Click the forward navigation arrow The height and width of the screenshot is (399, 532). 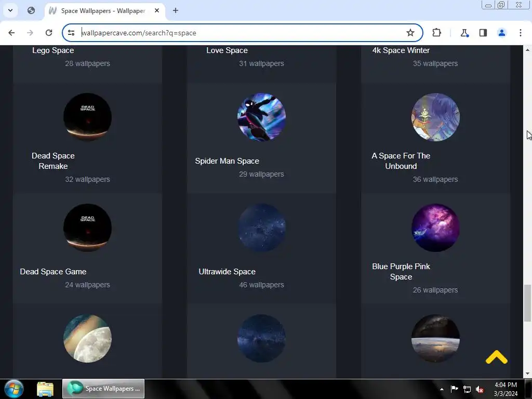30,33
